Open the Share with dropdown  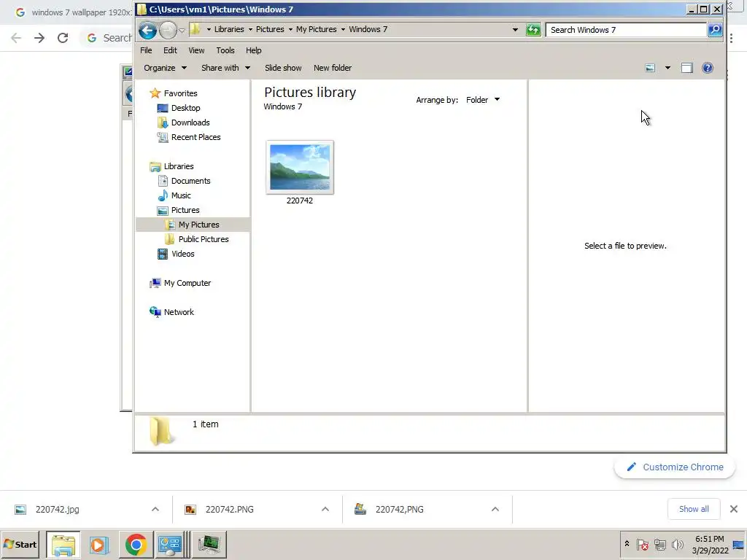(225, 68)
